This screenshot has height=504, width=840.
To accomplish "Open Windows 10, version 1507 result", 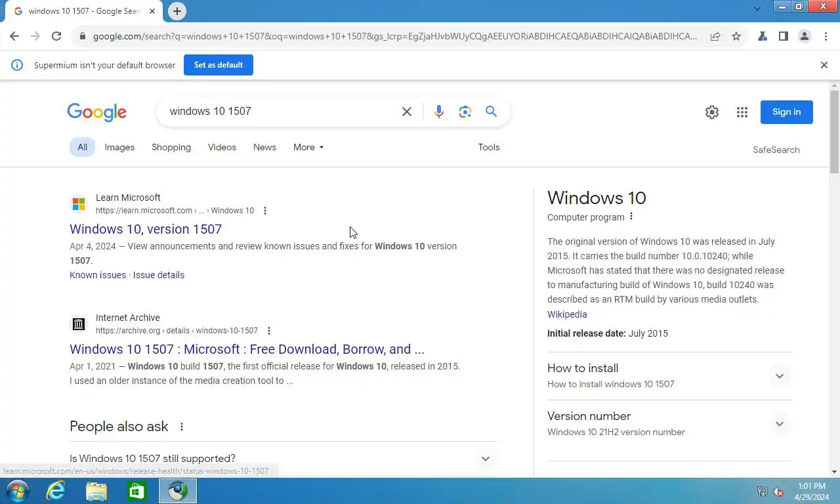I will click(146, 229).
